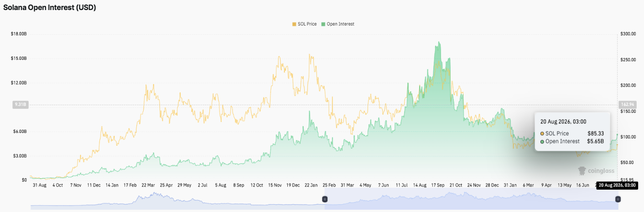This screenshot has width=644, height=212.
Task: Click the green Open Interest dot in tooltip
Action: pos(542,141)
